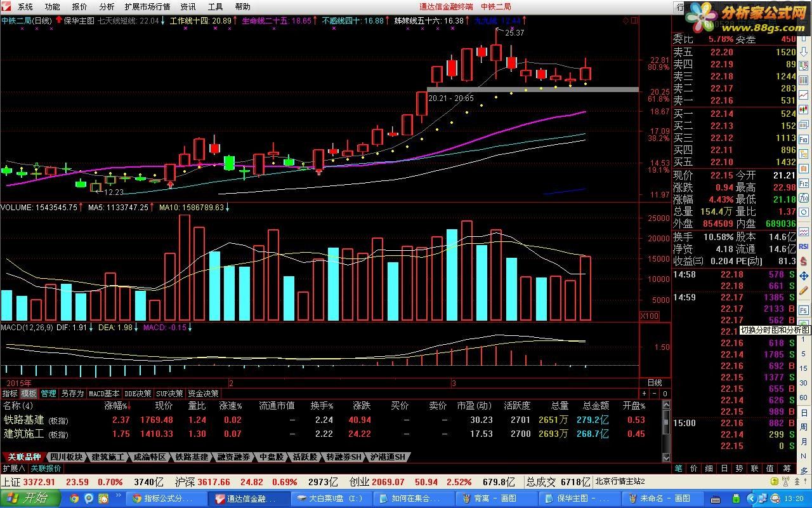
Task: Select the candlestick chart icon
Action: click(x=804, y=109)
